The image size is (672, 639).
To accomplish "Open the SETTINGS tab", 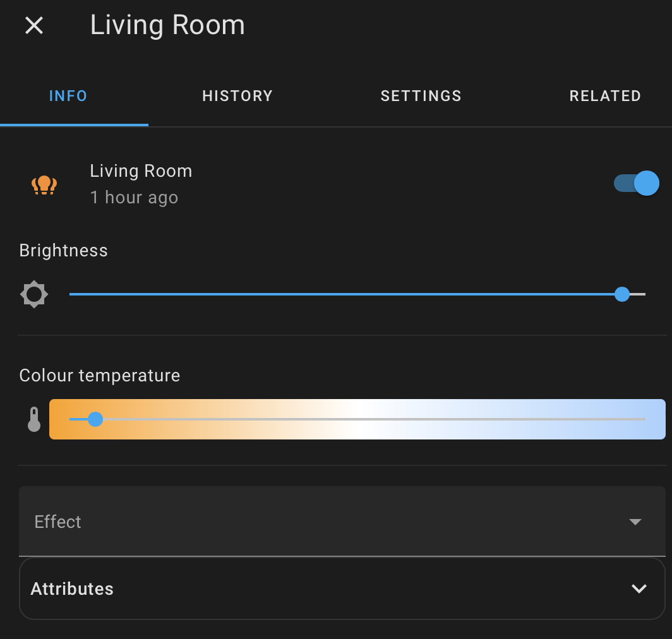I will point(421,96).
